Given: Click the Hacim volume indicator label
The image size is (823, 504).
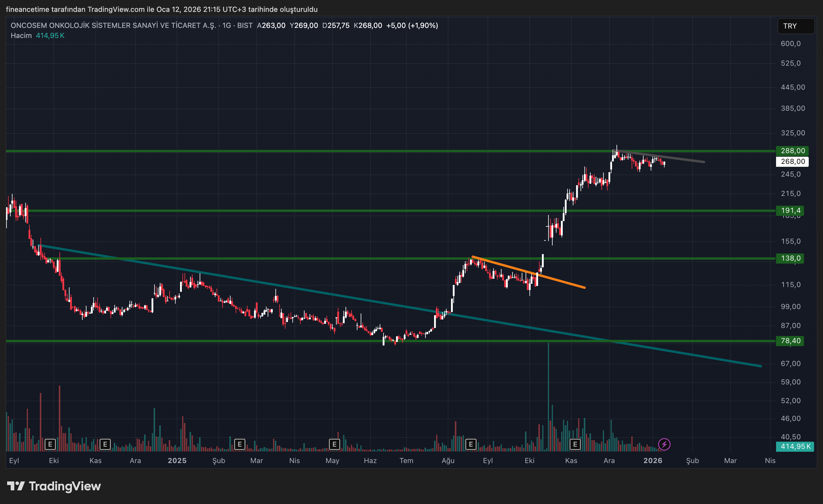Looking at the screenshot, I should coord(21,36).
